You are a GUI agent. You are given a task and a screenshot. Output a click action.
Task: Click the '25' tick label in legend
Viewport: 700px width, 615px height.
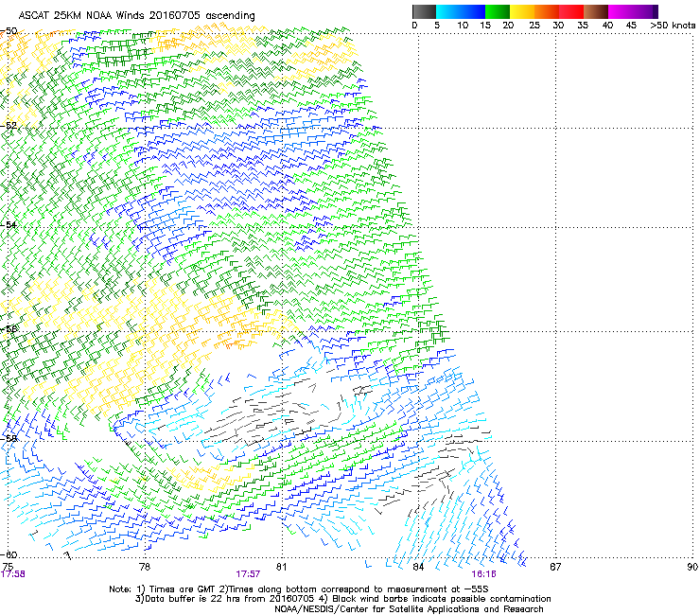[x=534, y=26]
